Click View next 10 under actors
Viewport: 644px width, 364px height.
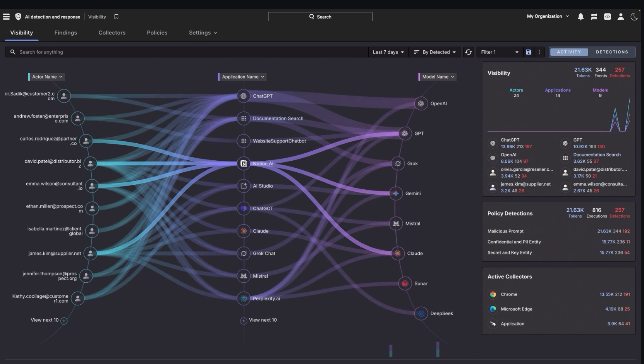click(48, 320)
